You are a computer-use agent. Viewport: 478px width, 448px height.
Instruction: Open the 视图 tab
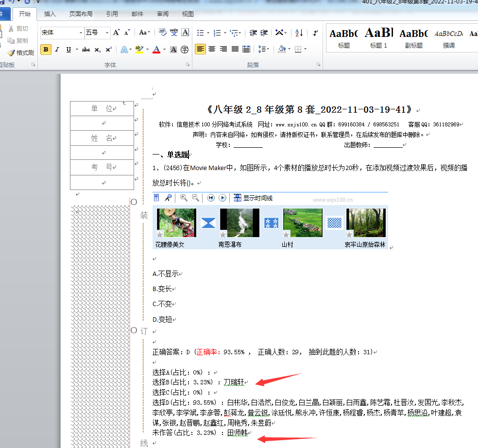(x=188, y=14)
